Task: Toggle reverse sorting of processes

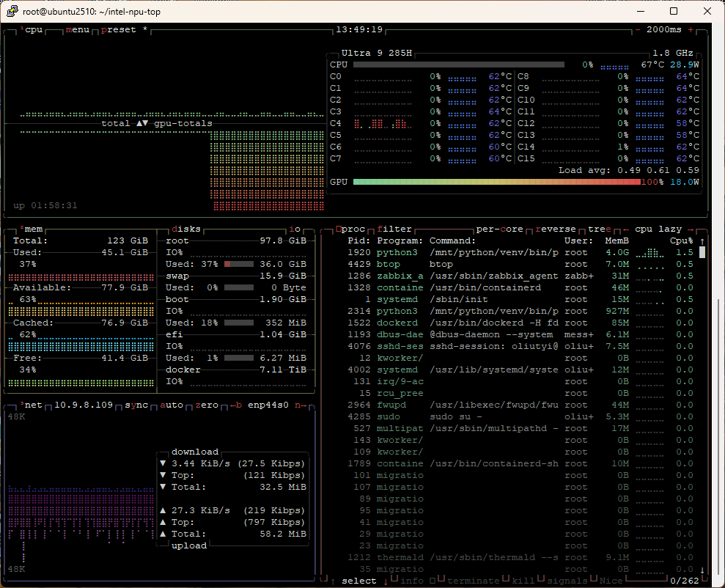Action: 555,229
